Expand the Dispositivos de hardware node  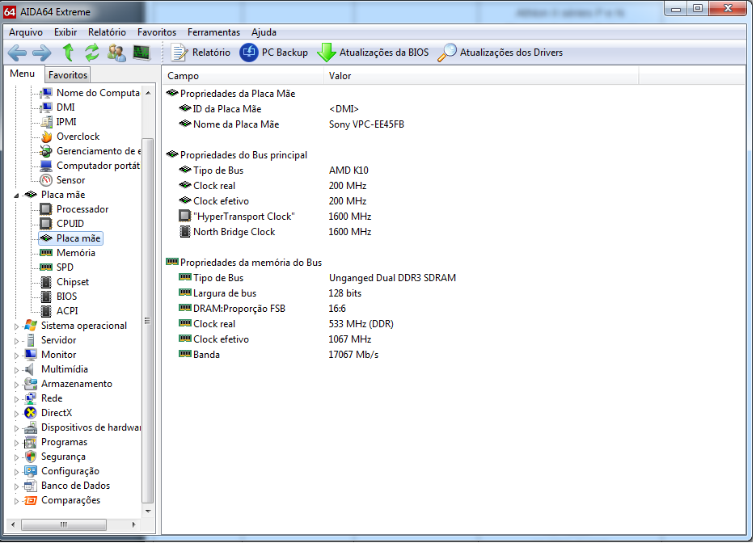tap(16, 428)
